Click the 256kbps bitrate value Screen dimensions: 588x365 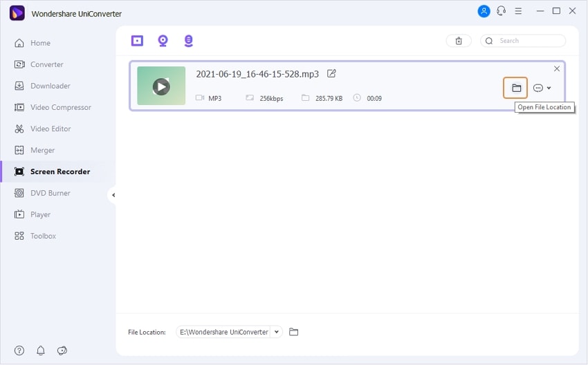pos(271,98)
